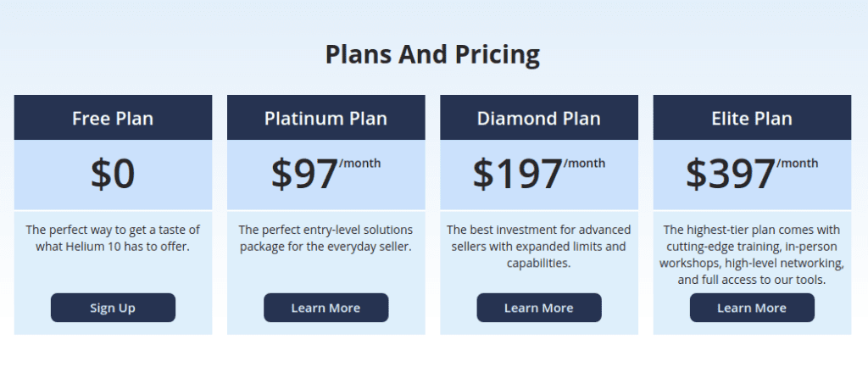Click the $0 price
Image resolution: width=868 pixels, height=378 pixels.
click(113, 174)
